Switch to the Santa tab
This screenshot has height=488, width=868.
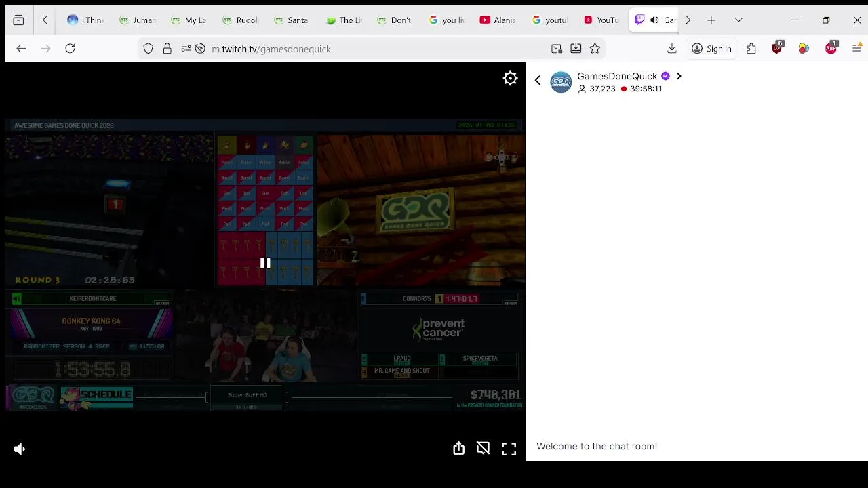(x=292, y=20)
